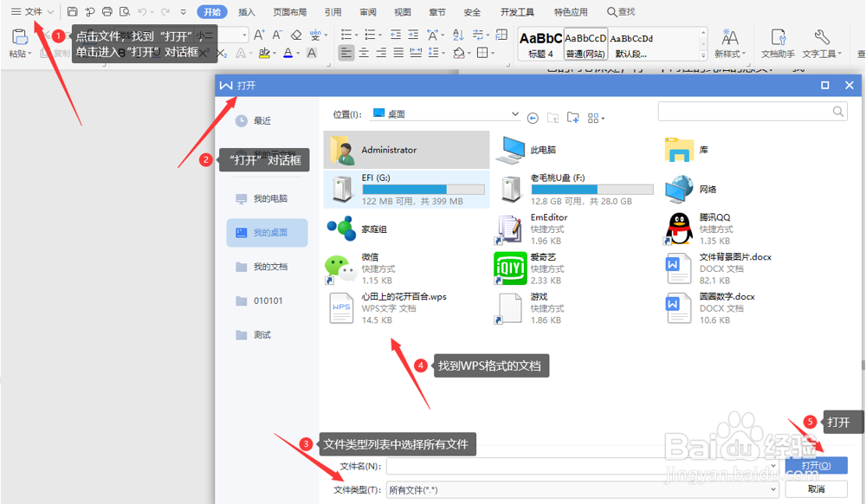This screenshot has width=866, height=504.
Task: Click the font color red A swatch
Action: click(288, 53)
